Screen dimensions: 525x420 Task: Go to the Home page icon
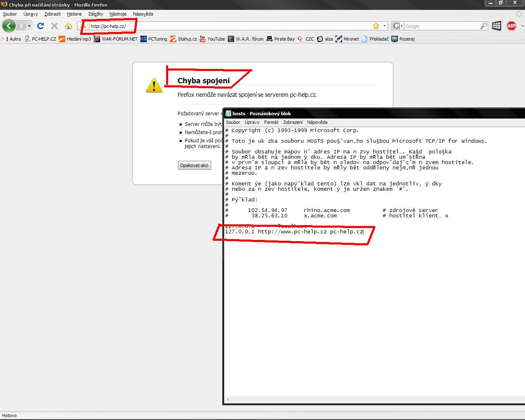pyautogui.click(x=68, y=26)
